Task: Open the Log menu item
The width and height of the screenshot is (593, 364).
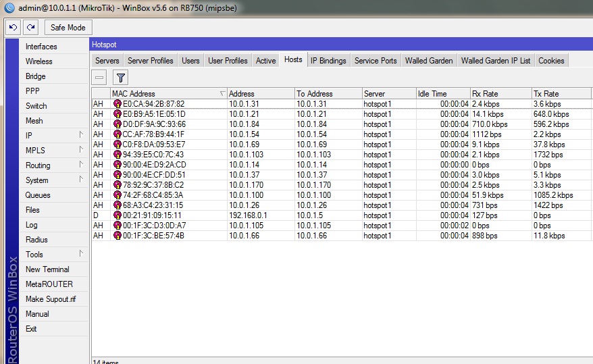Action: (x=54, y=225)
